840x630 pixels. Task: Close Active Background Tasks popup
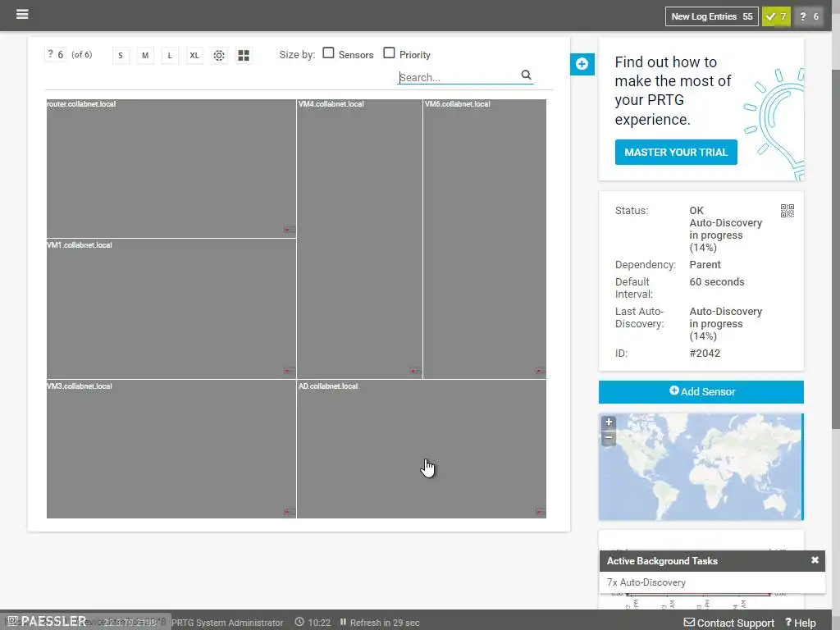(815, 559)
